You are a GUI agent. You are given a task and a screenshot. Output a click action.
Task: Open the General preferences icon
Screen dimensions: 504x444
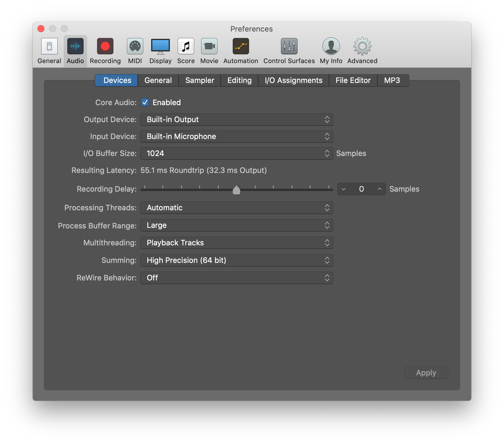click(x=49, y=51)
